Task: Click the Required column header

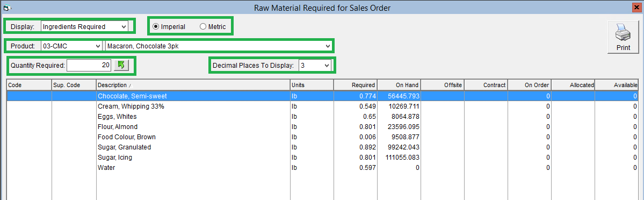Action: click(x=355, y=85)
